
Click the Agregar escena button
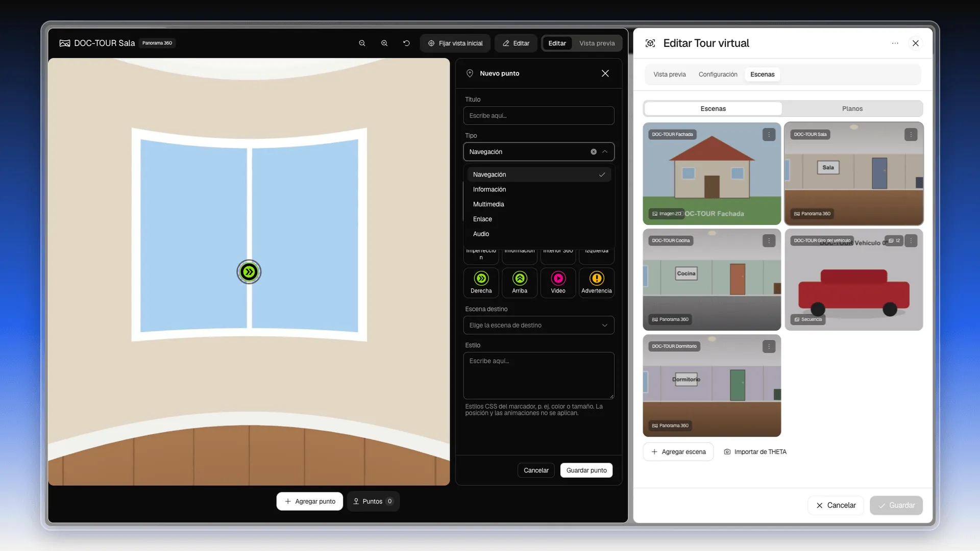pos(678,452)
